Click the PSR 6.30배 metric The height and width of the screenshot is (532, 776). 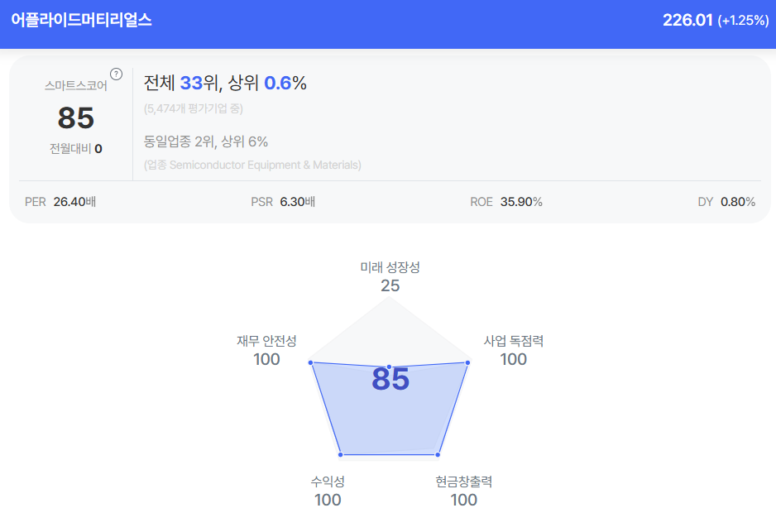click(282, 201)
